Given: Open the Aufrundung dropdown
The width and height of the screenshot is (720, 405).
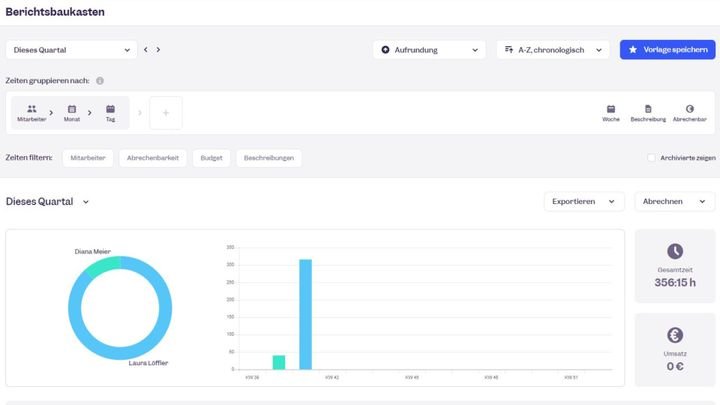Looking at the screenshot, I should (429, 49).
